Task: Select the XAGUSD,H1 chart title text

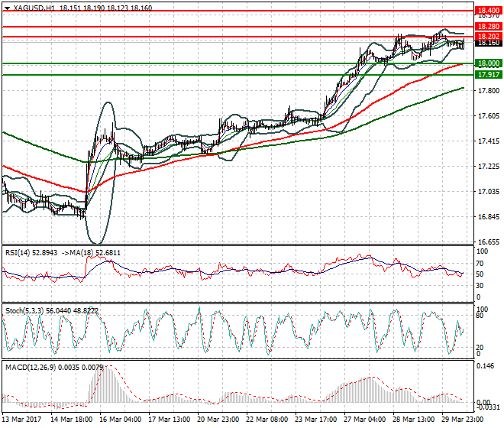Action: point(34,8)
